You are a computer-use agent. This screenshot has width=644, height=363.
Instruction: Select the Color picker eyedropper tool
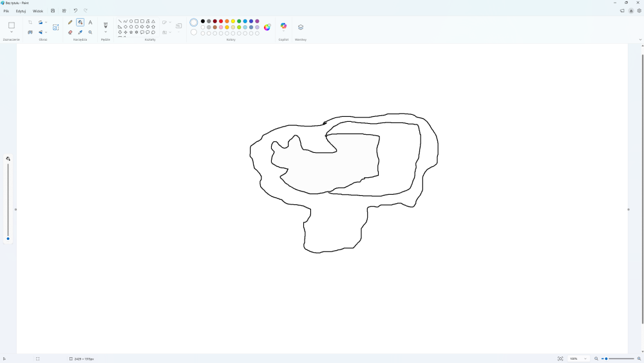(x=80, y=32)
